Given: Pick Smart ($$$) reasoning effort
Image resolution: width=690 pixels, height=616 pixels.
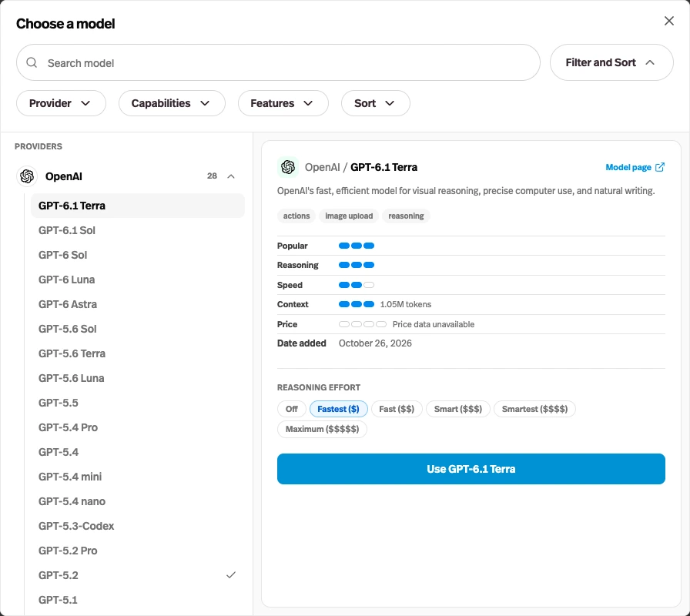Looking at the screenshot, I should (x=457, y=409).
